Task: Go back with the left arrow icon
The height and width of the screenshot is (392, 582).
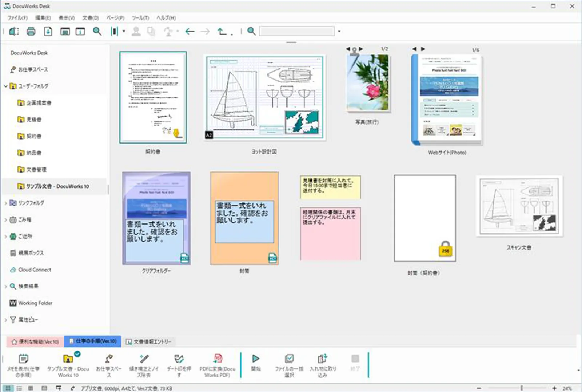Action: pos(190,31)
